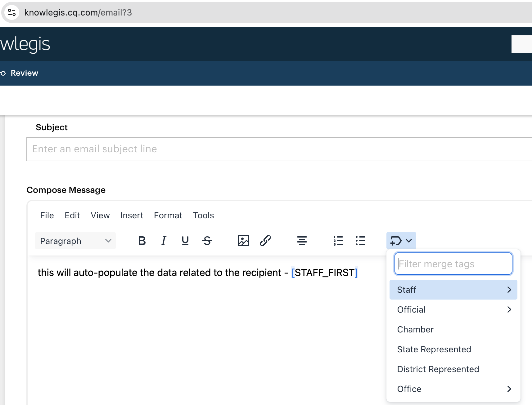Collapse the merge tags dropdown button

(x=401, y=241)
